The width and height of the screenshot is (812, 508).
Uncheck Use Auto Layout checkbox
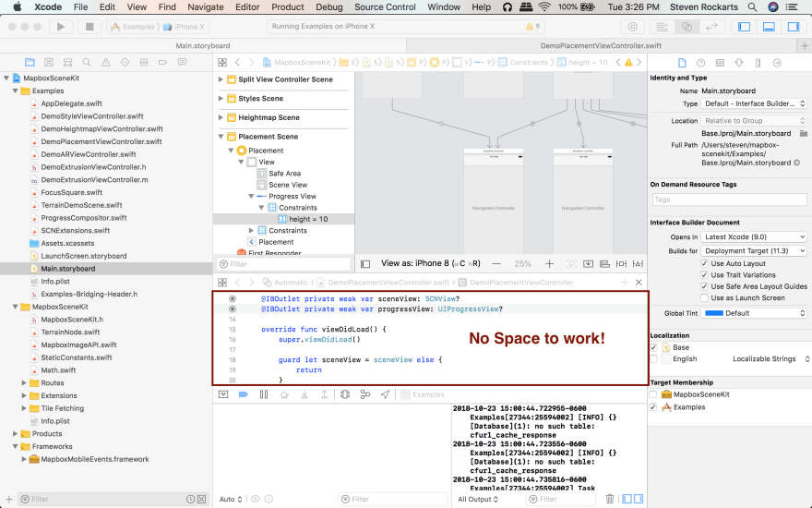click(704, 263)
